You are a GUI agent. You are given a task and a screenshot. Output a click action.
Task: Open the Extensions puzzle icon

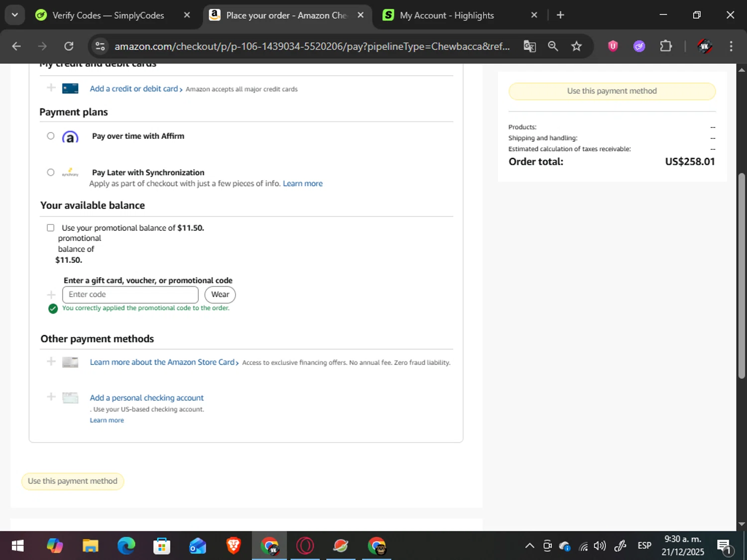pos(666,46)
